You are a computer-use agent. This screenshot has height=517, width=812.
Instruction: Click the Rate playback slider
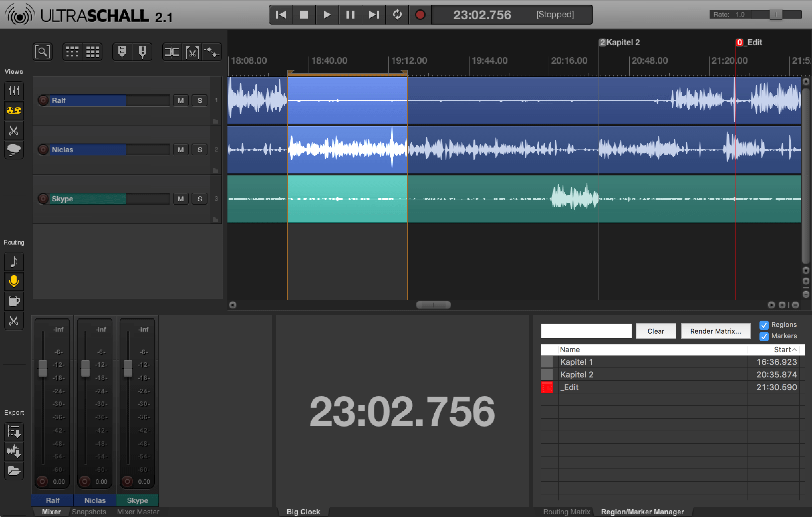click(775, 15)
